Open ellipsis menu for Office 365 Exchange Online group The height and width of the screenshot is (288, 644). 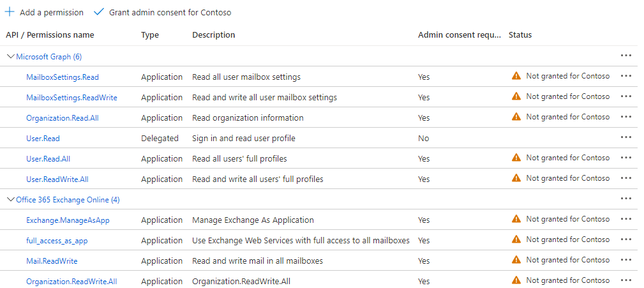pos(626,199)
